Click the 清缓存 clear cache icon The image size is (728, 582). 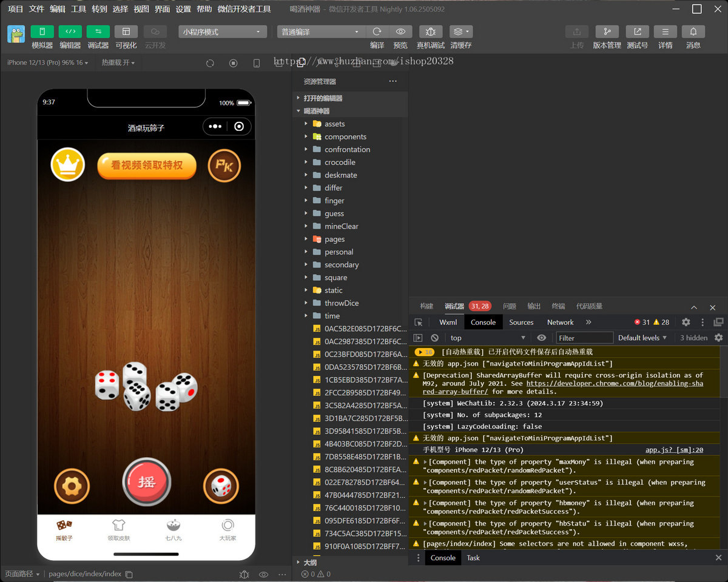(x=461, y=32)
